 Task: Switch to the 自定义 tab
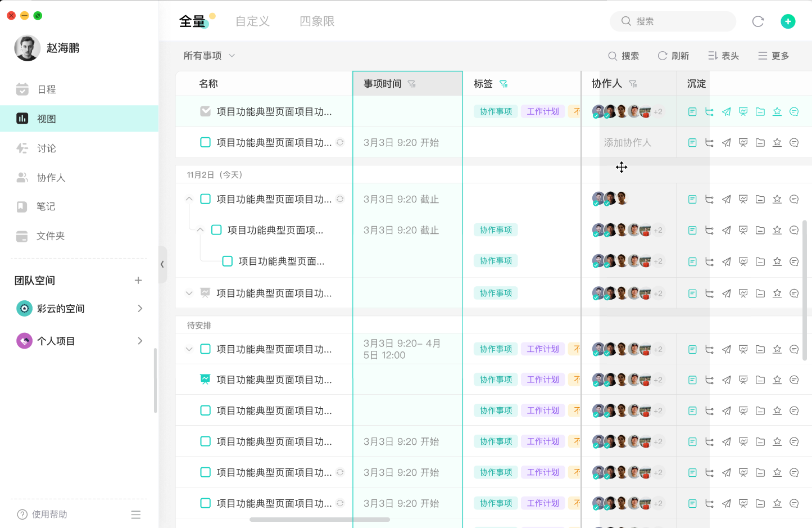point(252,21)
